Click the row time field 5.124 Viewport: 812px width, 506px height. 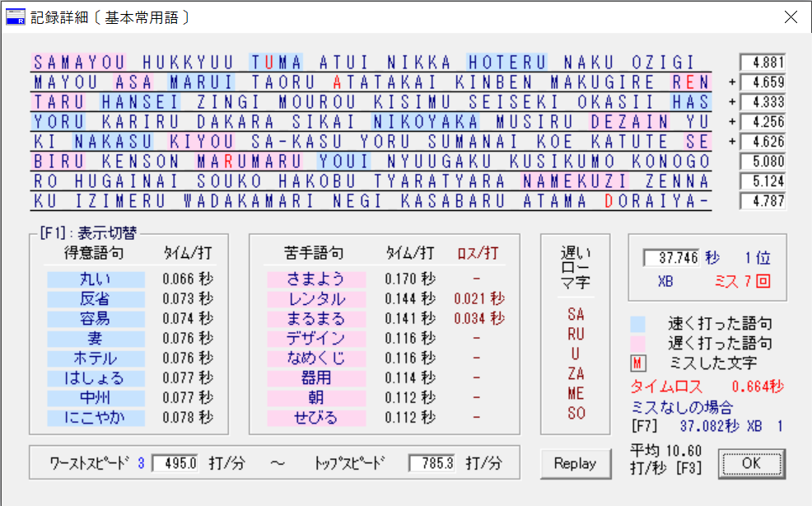tap(763, 181)
